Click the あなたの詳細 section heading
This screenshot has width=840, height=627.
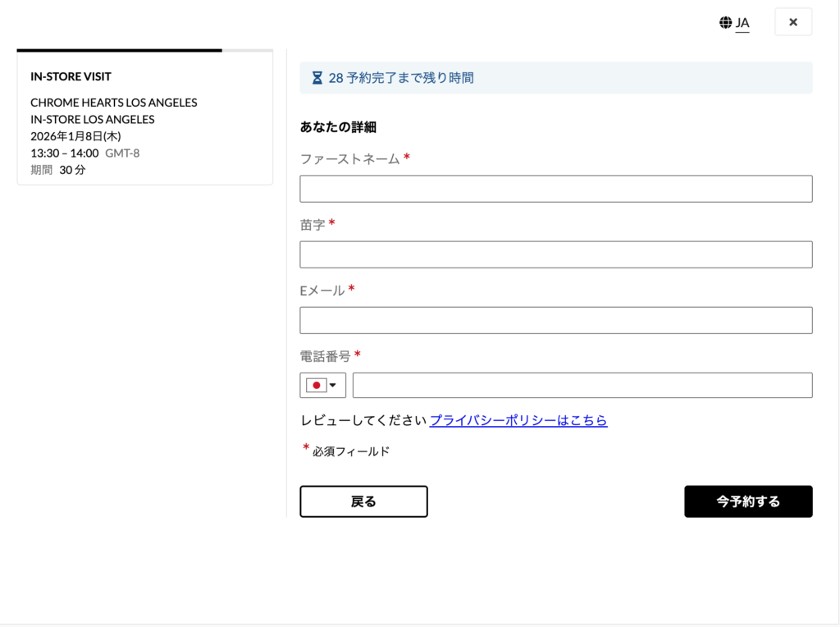click(338, 127)
